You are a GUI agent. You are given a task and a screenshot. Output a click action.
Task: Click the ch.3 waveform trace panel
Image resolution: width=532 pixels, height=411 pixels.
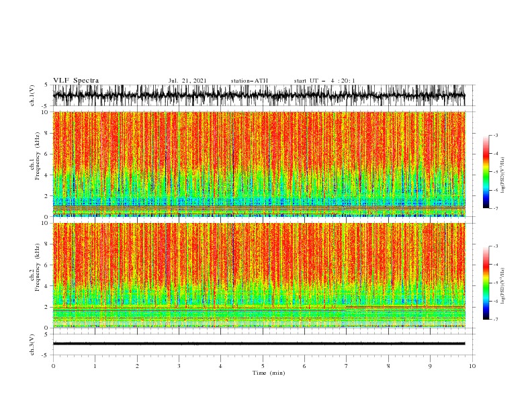pos(263,345)
